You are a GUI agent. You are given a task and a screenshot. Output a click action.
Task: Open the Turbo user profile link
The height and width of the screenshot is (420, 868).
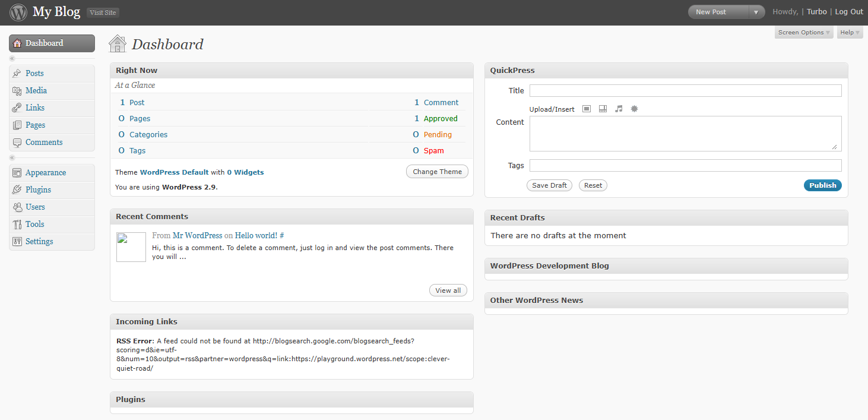pyautogui.click(x=817, y=12)
